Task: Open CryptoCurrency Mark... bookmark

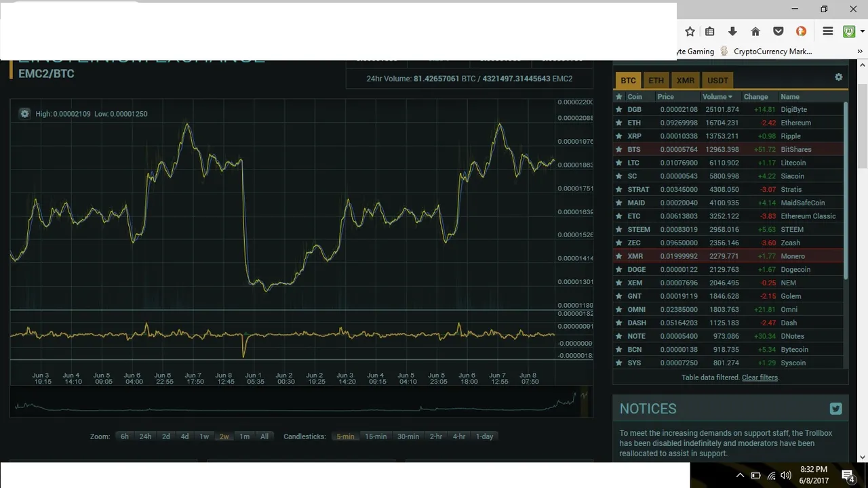Action: pos(766,52)
